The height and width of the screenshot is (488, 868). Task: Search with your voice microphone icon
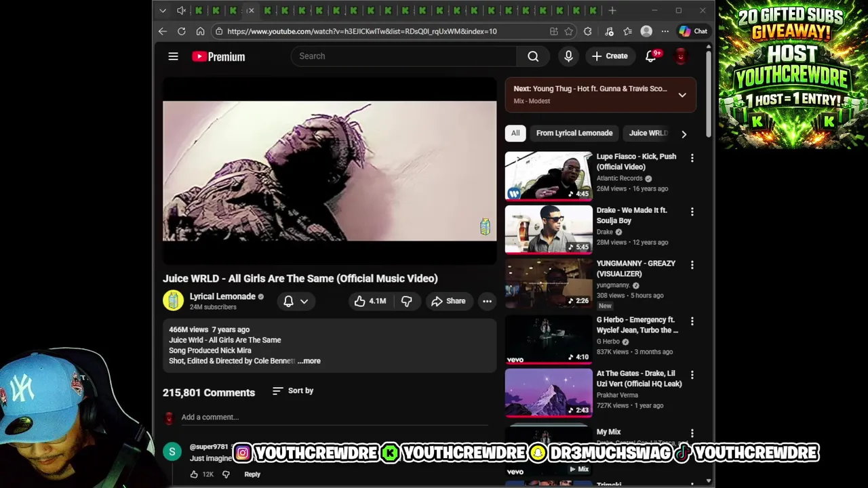click(x=568, y=56)
